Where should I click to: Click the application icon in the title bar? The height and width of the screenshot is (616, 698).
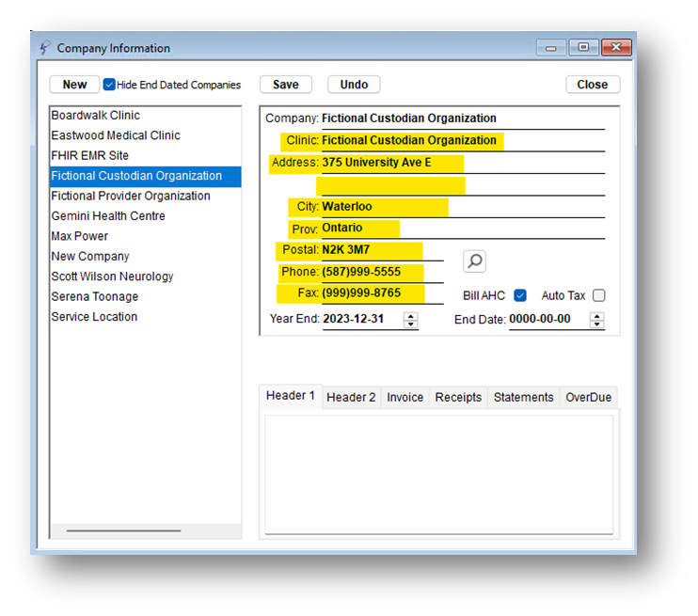pos(44,48)
